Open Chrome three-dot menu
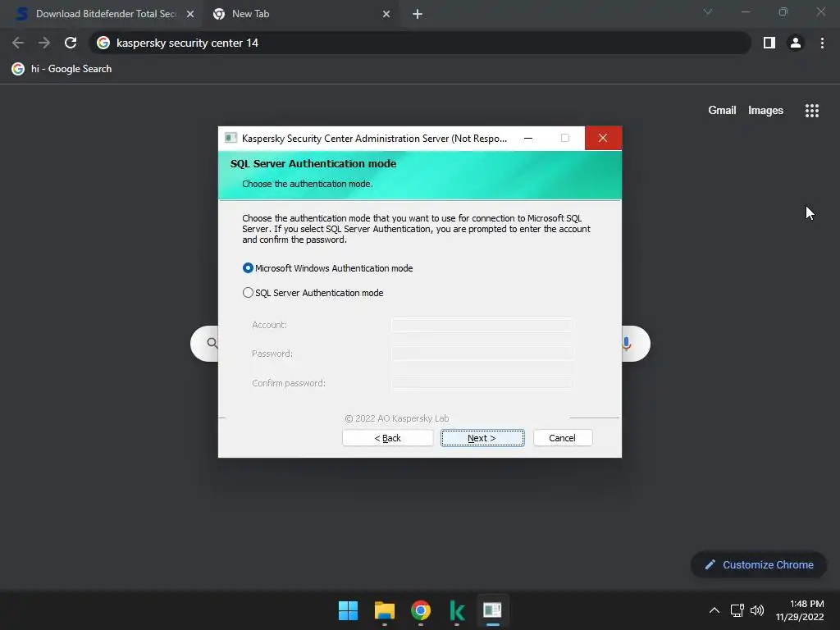Screen dimensions: 840x630 (822, 43)
